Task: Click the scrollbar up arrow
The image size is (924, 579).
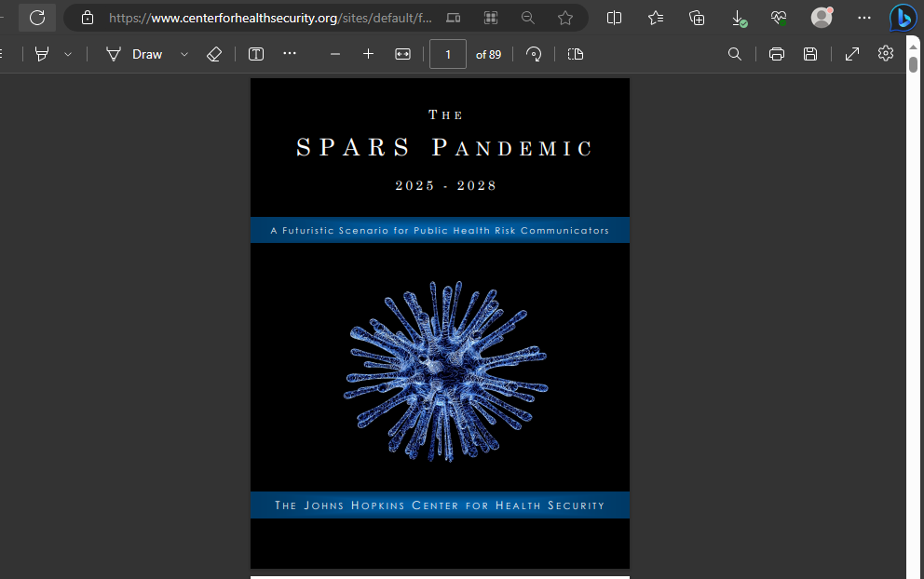Action: pos(914,46)
